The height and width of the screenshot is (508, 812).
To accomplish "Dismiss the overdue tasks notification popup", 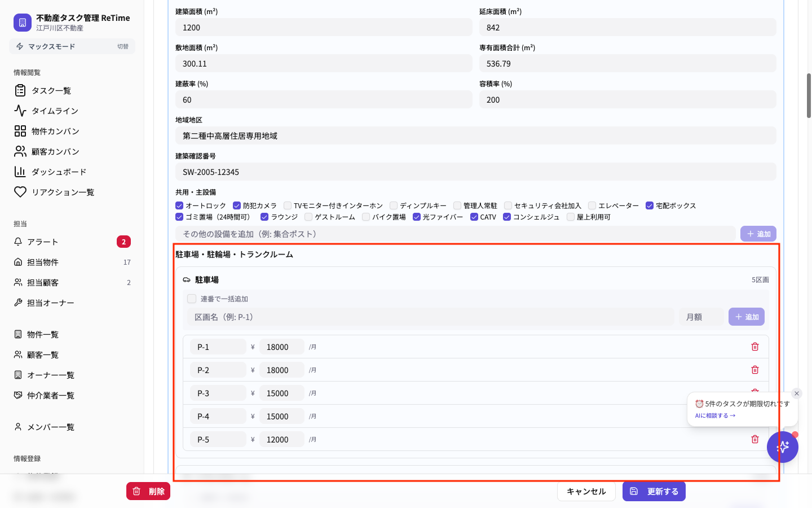I will point(797,393).
